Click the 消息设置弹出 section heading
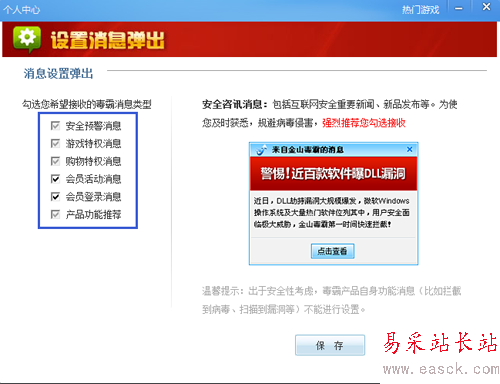This screenshot has height=384, width=500. (58, 73)
